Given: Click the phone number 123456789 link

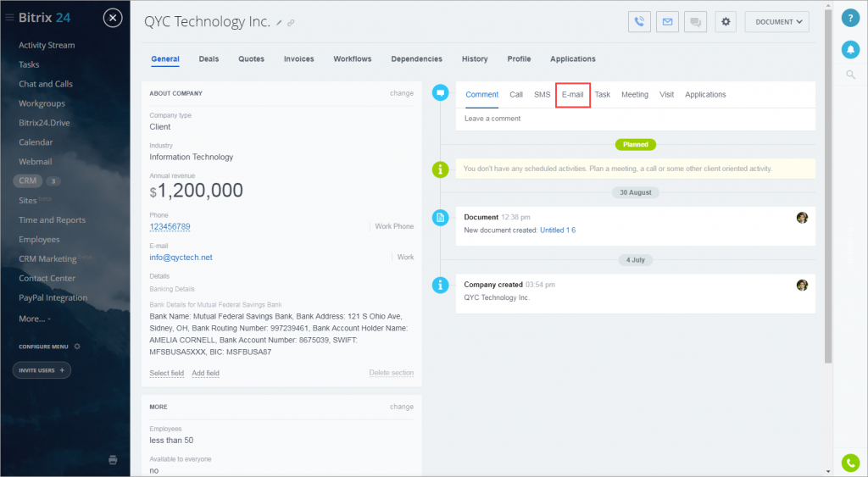Looking at the screenshot, I should point(170,227).
